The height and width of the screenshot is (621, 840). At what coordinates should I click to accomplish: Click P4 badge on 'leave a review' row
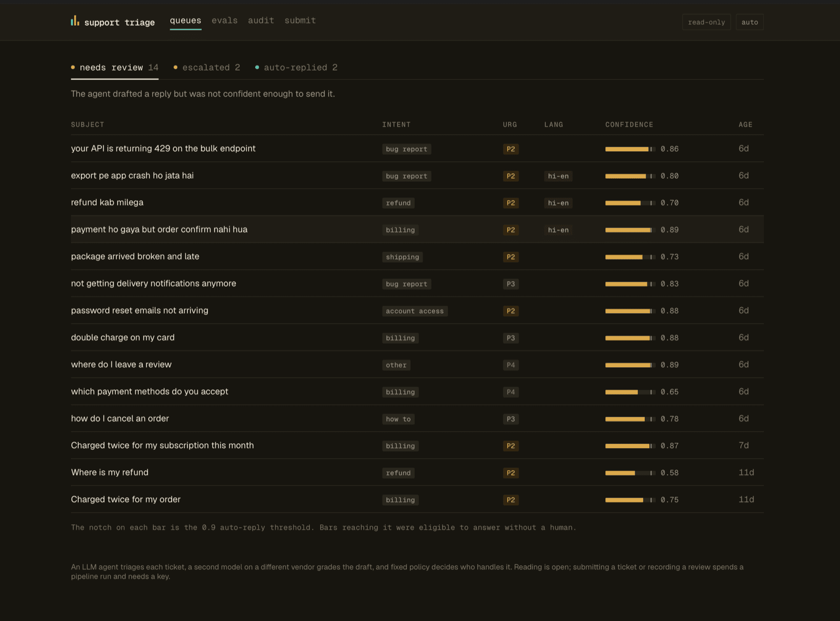[x=511, y=365]
